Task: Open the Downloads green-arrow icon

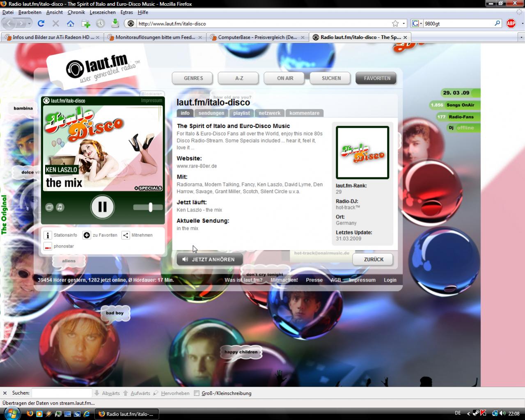Action: [115, 23]
